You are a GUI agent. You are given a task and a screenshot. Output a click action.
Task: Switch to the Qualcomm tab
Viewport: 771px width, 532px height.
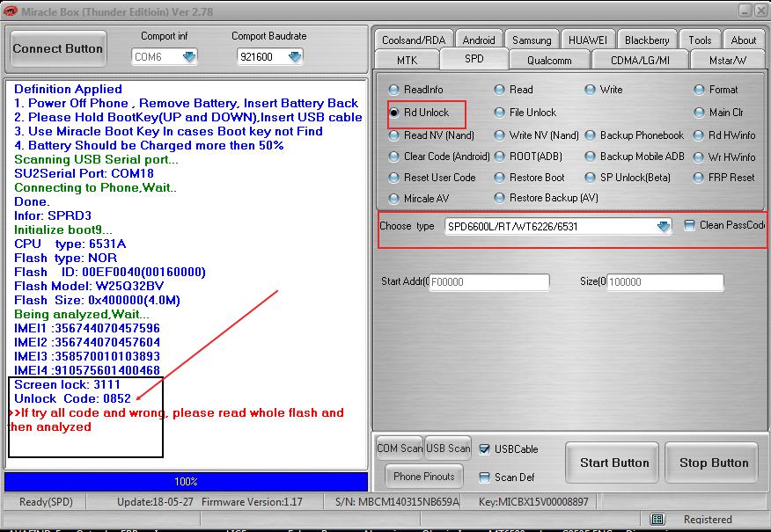point(549,60)
